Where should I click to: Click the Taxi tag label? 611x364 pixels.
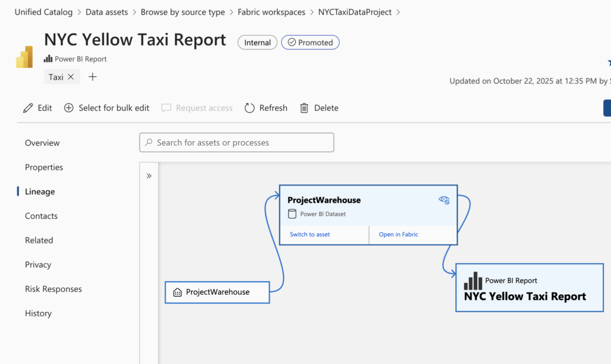(55, 77)
